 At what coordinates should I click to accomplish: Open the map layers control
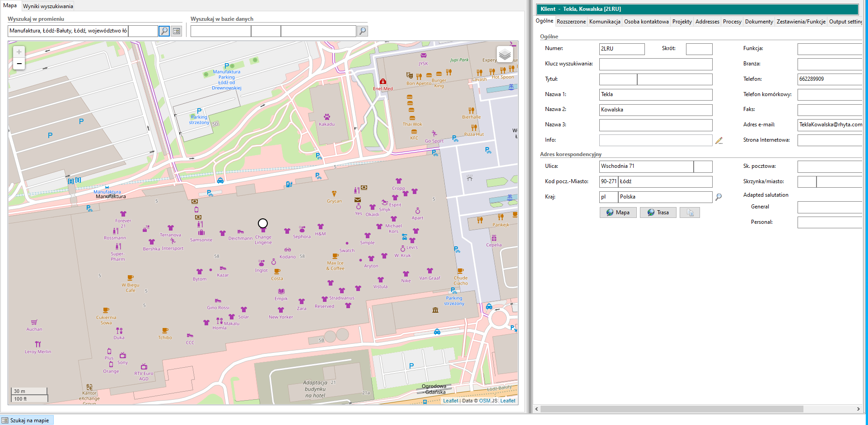tap(505, 55)
